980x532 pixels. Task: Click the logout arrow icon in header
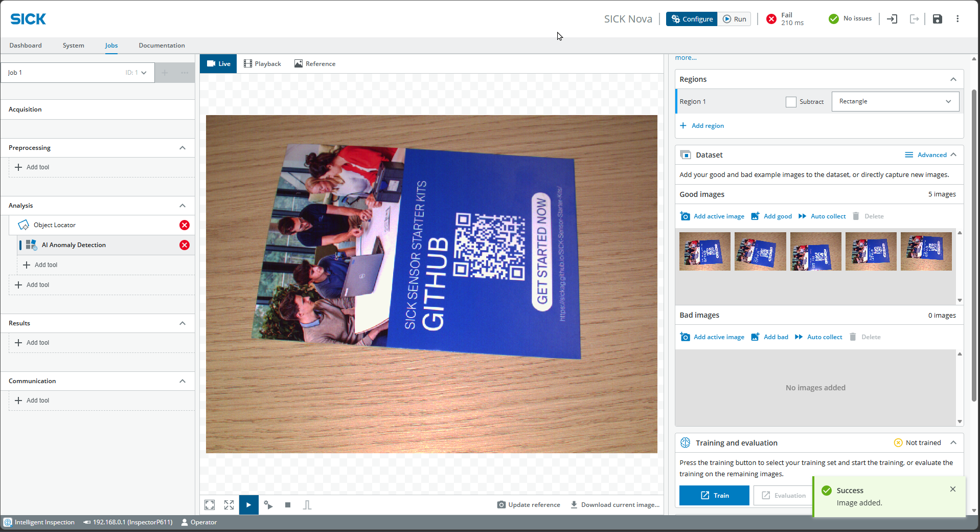tap(915, 19)
